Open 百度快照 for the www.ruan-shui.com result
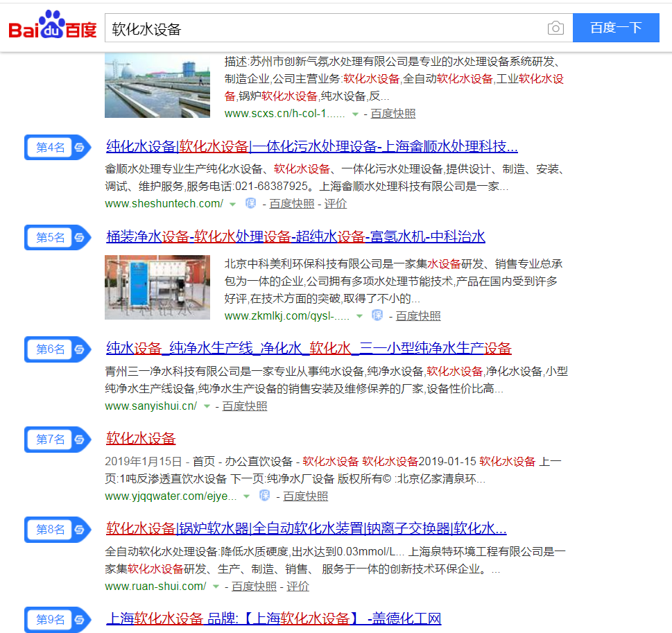Screen dimensions: 672x633 click(x=254, y=587)
